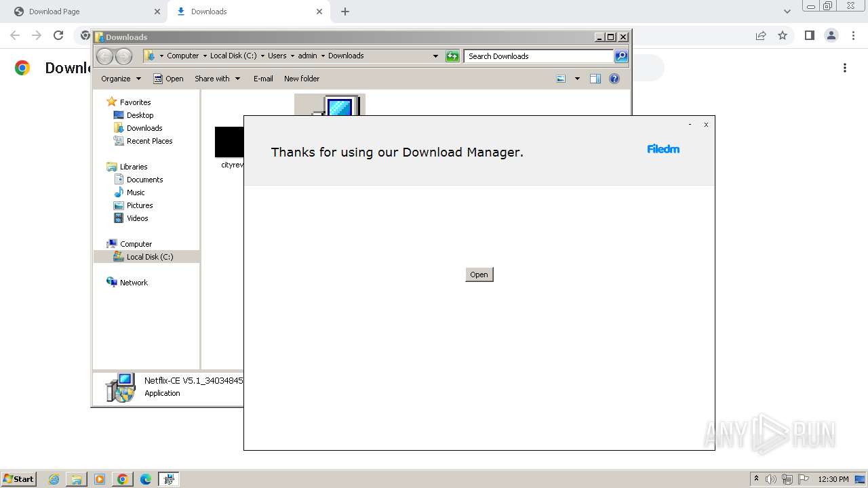This screenshot has height=488, width=868.
Task: Click the installer icon in details pane
Action: pyautogui.click(x=121, y=387)
